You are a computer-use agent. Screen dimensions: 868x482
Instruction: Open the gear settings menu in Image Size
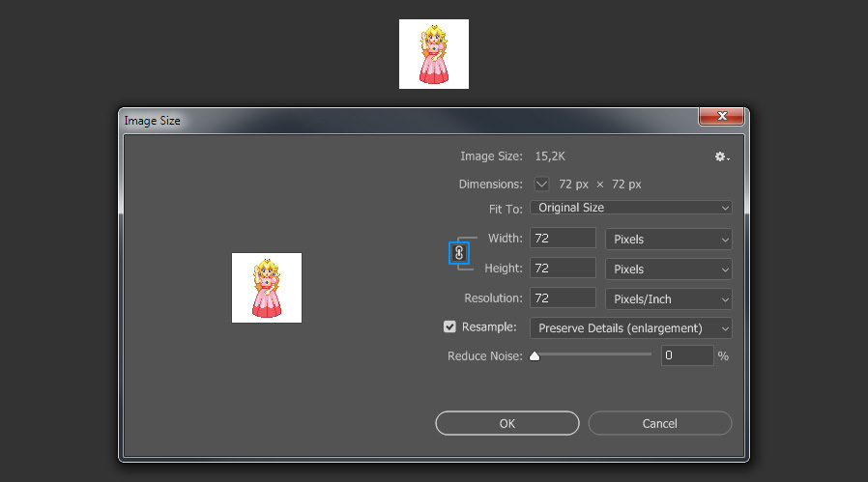pos(721,156)
